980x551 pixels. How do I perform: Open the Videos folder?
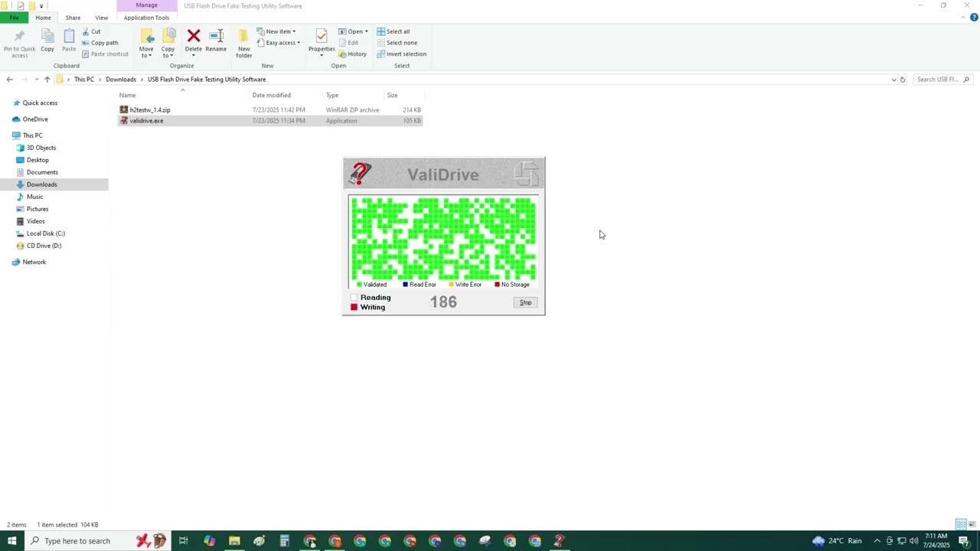[x=35, y=221]
